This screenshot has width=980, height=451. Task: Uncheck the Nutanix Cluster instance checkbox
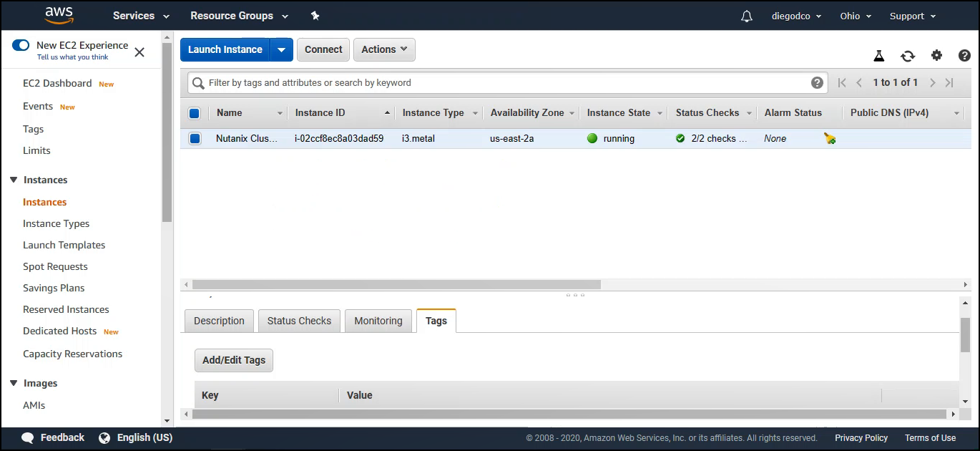point(195,138)
